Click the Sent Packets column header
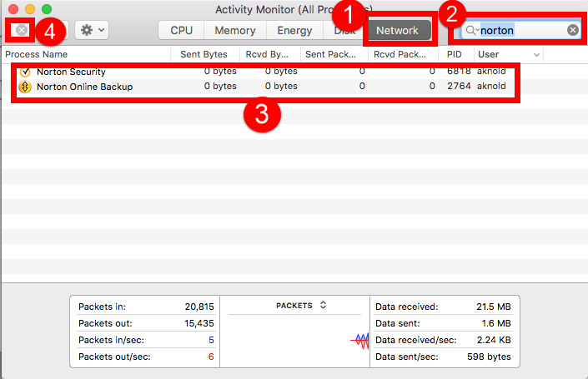 pyautogui.click(x=332, y=54)
